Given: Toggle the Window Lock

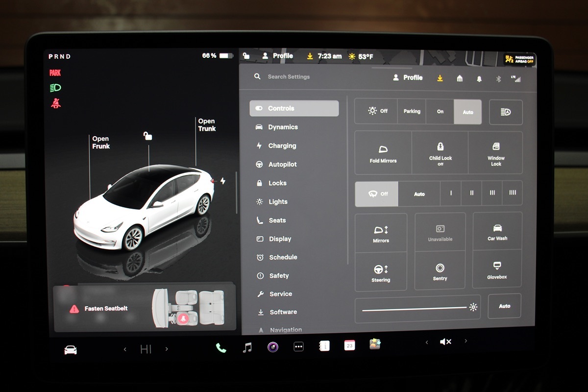Looking at the screenshot, I should [x=496, y=153].
